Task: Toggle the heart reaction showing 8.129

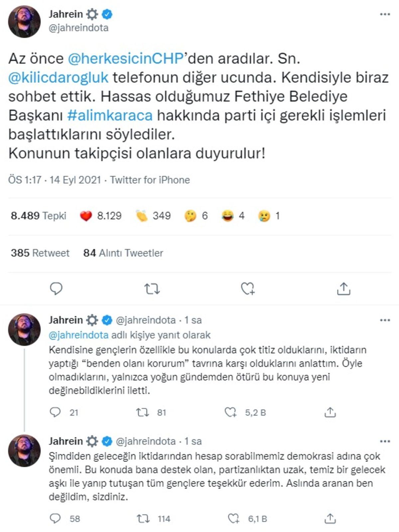Action: 86,216
